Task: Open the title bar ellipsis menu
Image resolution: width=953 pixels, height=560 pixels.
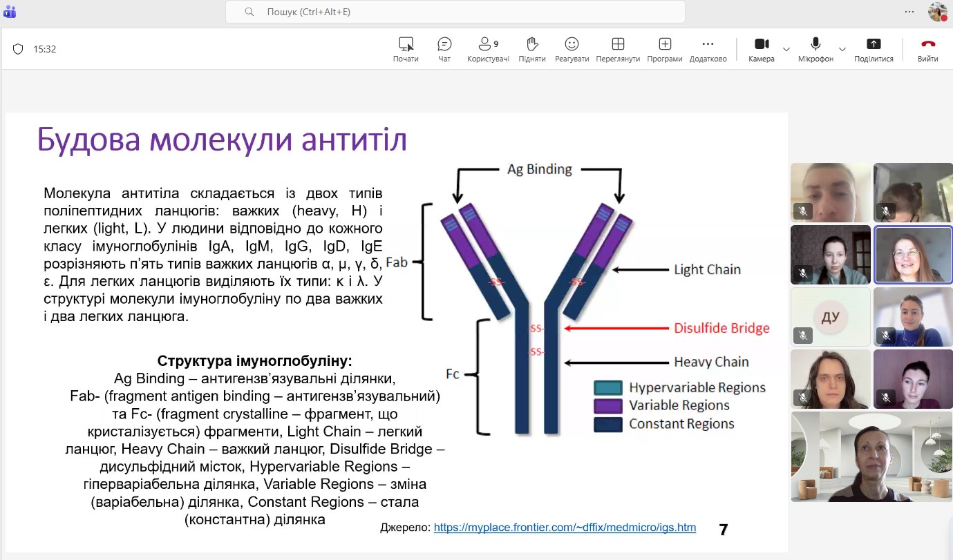Action: point(909,12)
